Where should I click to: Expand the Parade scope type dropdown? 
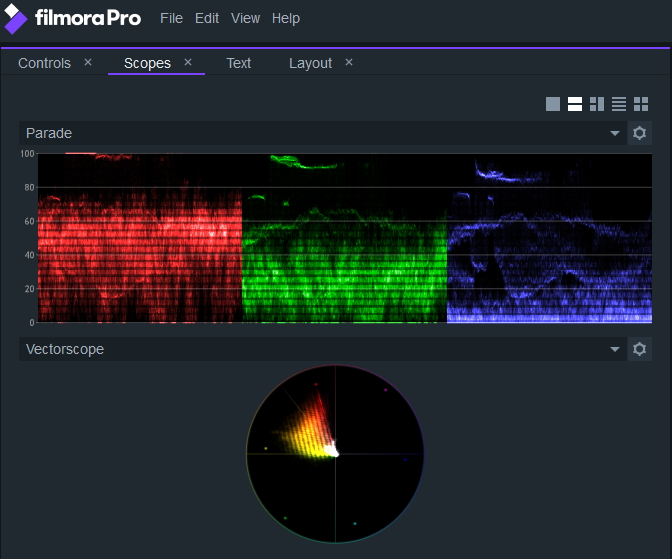615,134
